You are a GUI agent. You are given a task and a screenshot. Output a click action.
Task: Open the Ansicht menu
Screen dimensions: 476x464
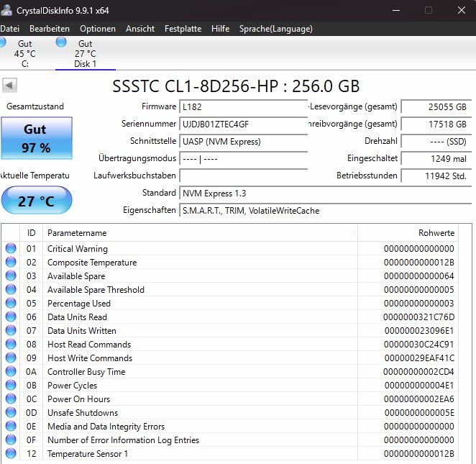pos(140,29)
